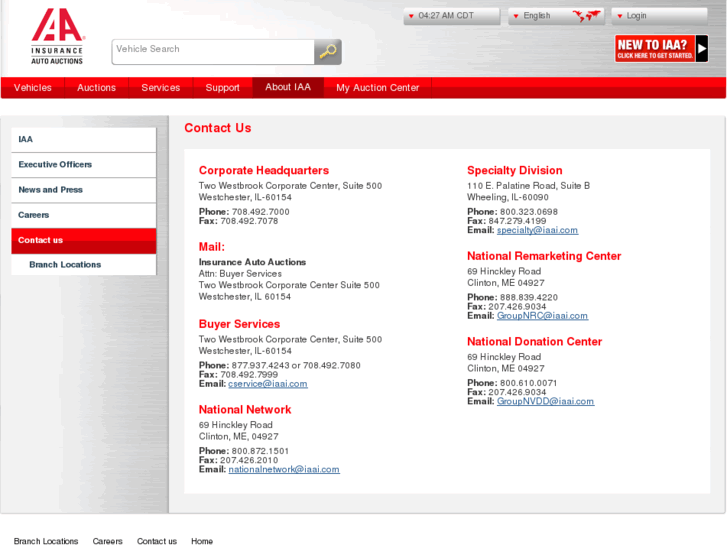Image resolution: width=727 pixels, height=545 pixels.
Task: Click the magnifier search button
Action: 328,51
